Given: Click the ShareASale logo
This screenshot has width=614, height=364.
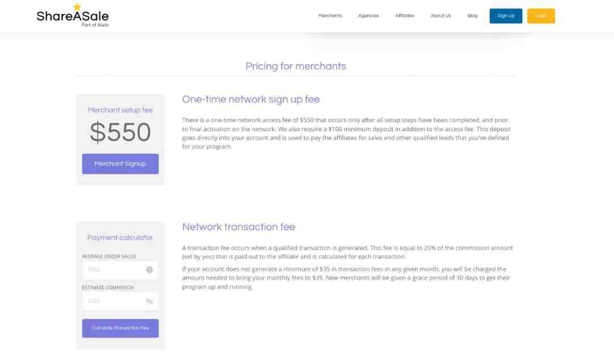Looking at the screenshot, I should click(x=72, y=16).
